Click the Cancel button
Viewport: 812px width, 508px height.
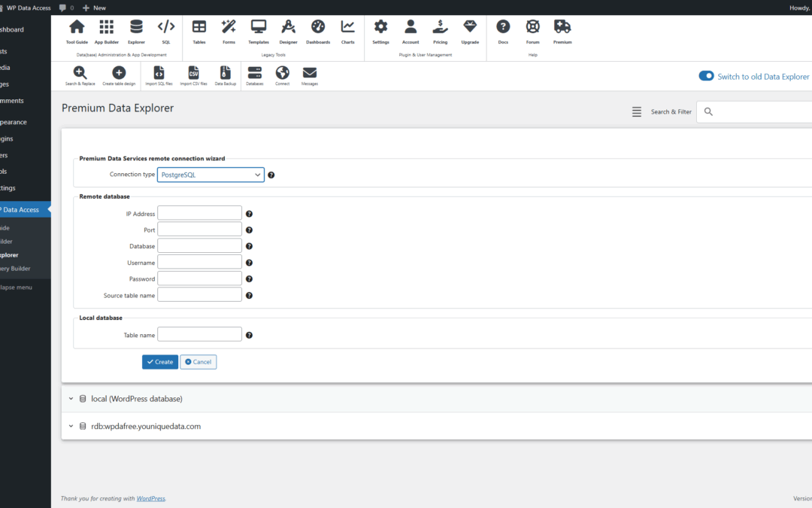198,362
